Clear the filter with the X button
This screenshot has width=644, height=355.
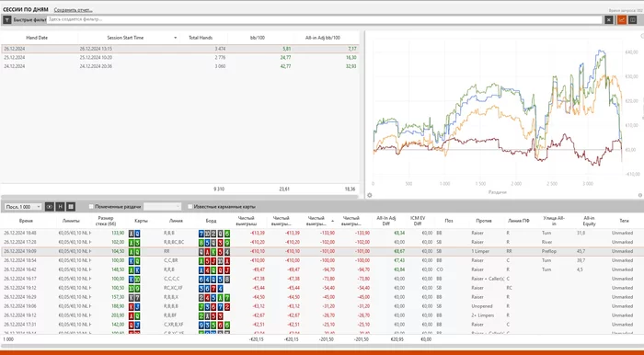click(609, 19)
